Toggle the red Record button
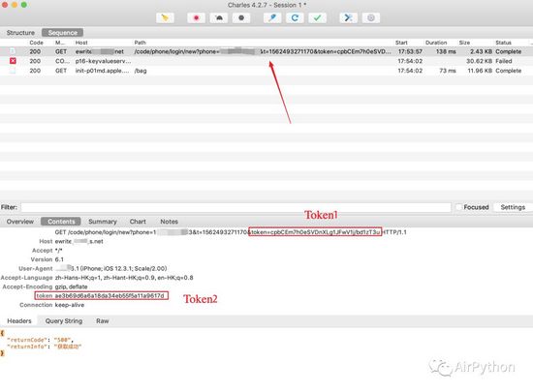The width and height of the screenshot is (533, 392). click(196, 18)
